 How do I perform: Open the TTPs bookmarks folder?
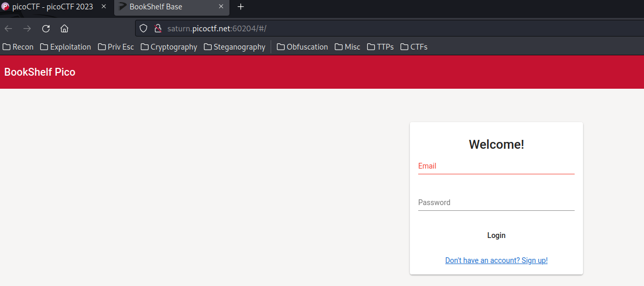(x=380, y=47)
